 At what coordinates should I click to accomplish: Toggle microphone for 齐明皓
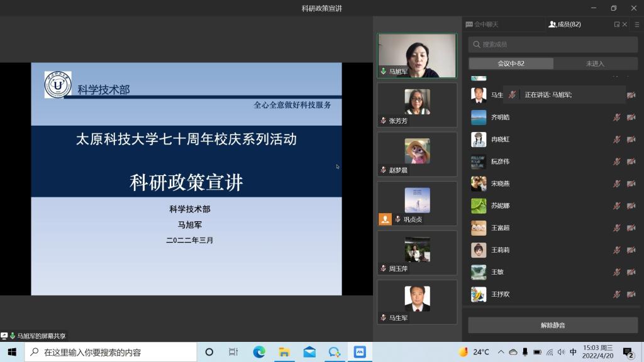[x=617, y=117]
